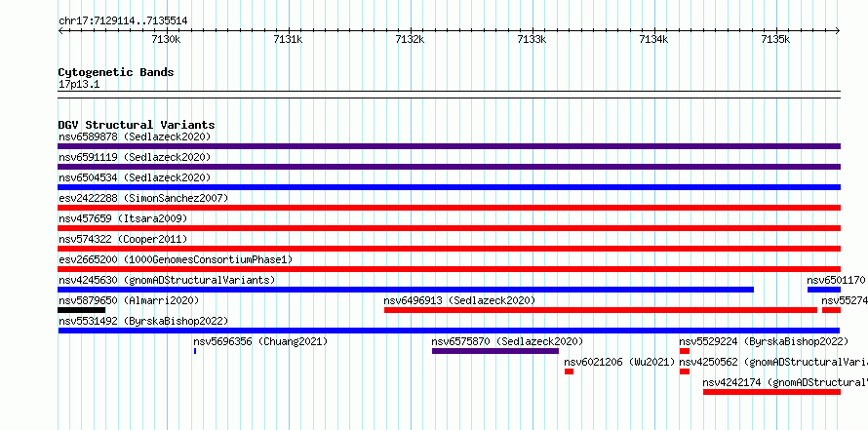Image resolution: width=868 pixels, height=430 pixels.
Task: Select the blue bar for nsv6504534
Action: 449,187
